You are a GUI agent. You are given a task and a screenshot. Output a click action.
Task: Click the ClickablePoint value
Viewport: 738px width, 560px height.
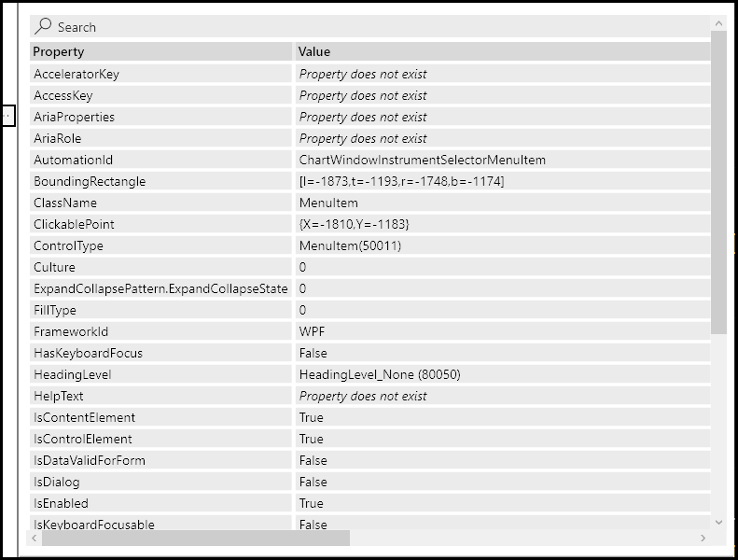pyautogui.click(x=354, y=224)
